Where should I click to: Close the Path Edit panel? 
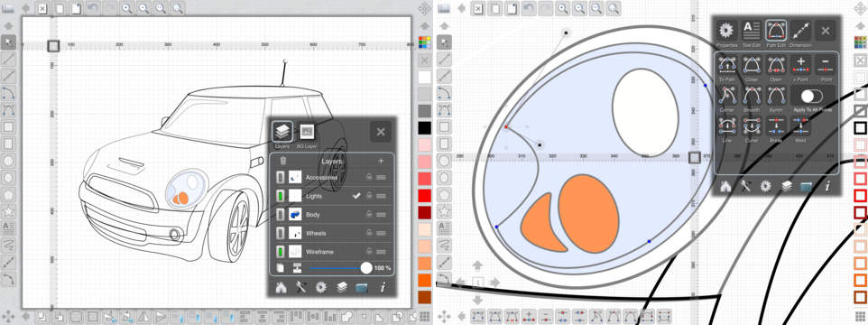click(826, 31)
